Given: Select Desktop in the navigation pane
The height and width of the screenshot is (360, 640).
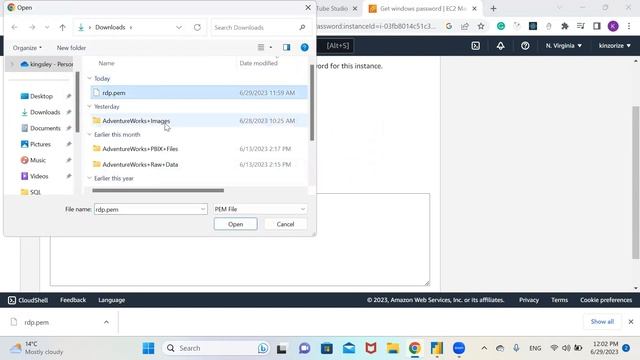Looking at the screenshot, I should (41, 96).
